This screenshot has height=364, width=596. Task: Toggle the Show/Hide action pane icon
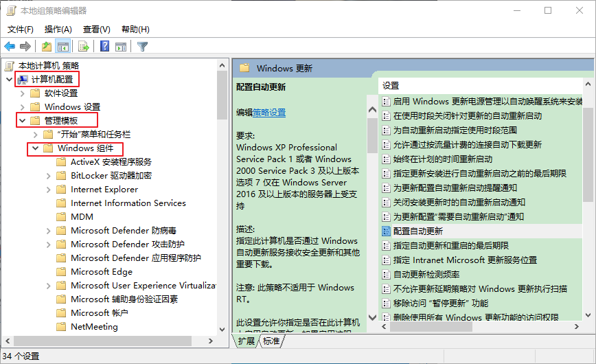[121, 47]
